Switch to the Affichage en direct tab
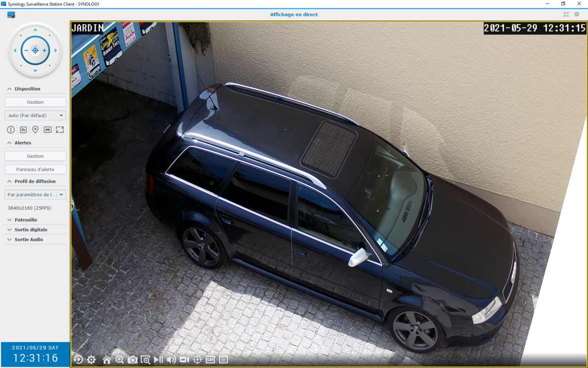Viewport: 588px width, 368px height. (294, 14)
